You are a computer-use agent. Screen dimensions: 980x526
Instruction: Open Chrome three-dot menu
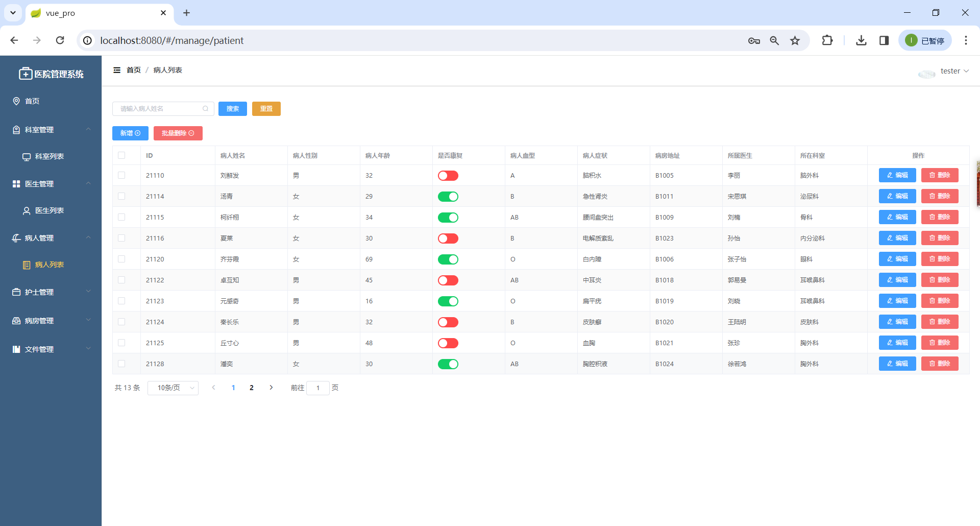(966, 40)
